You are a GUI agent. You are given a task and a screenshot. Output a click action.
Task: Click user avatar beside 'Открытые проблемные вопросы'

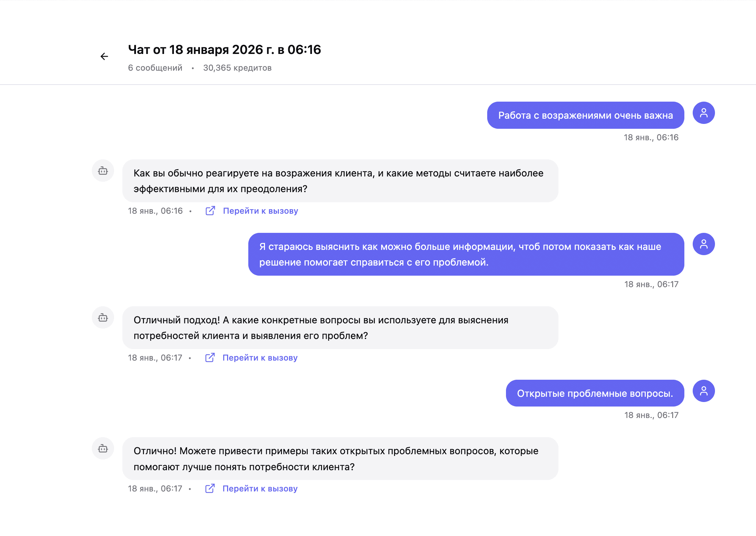pyautogui.click(x=703, y=391)
